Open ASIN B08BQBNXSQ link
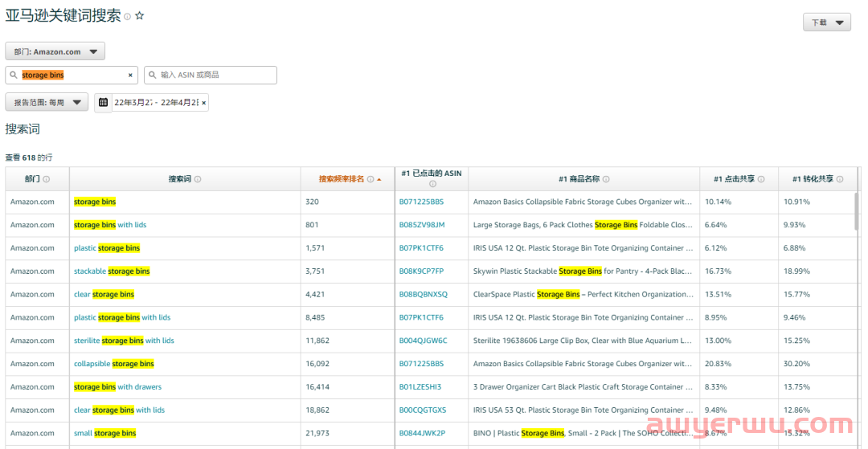 [424, 295]
